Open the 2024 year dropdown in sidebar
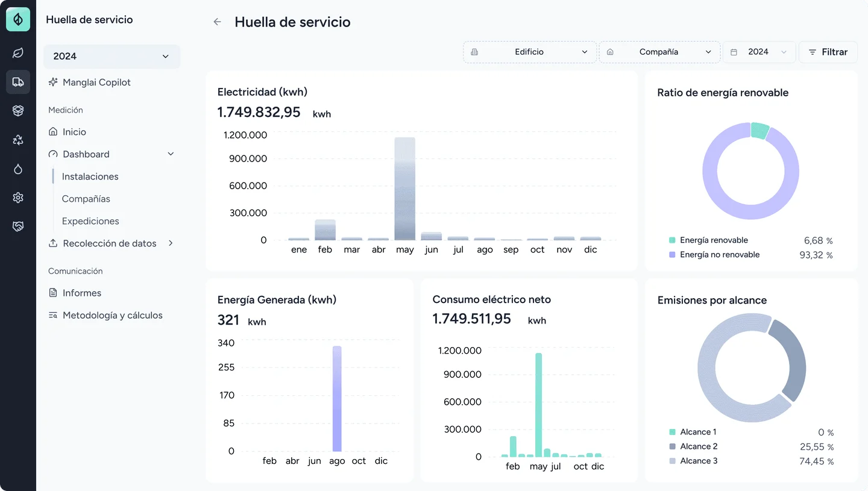868x491 pixels. [112, 56]
